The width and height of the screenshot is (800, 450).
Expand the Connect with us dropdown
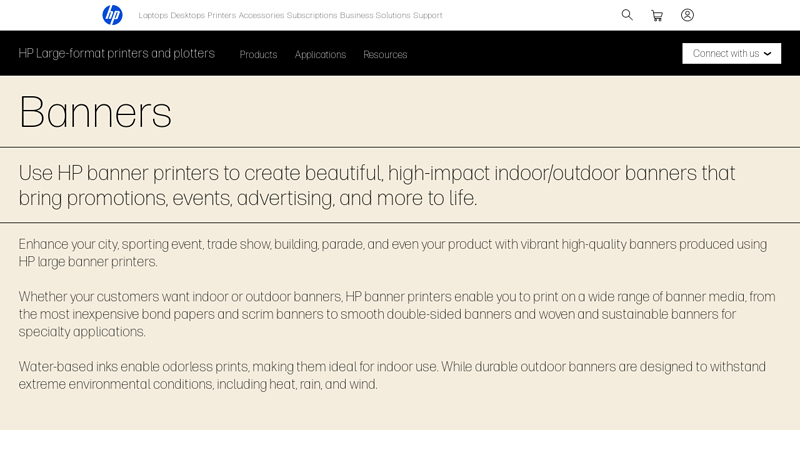(x=732, y=54)
